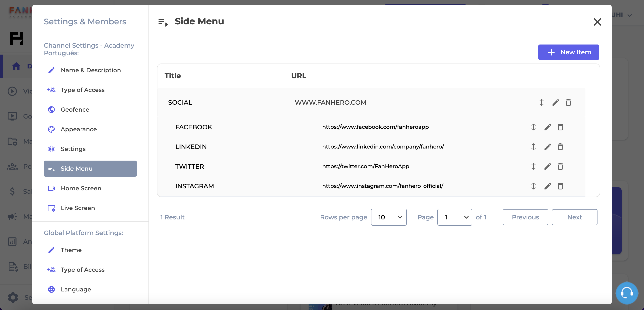This screenshot has height=310, width=644.
Task: Click the dollar sign icon in background sidebar
Action: [12, 191]
